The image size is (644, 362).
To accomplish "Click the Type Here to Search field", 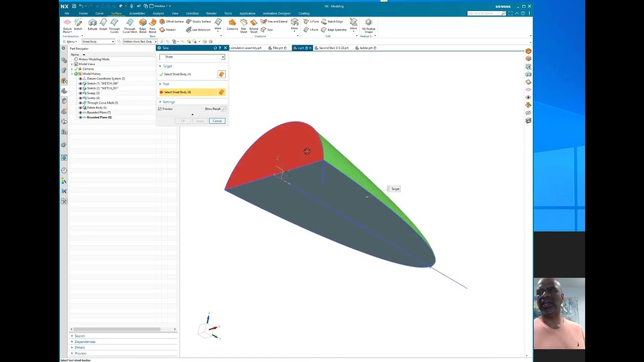I will point(486,14).
